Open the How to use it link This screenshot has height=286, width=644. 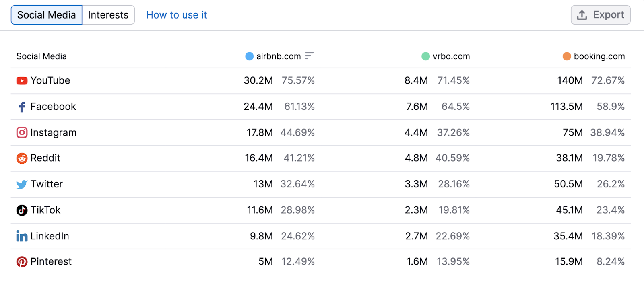tap(176, 15)
